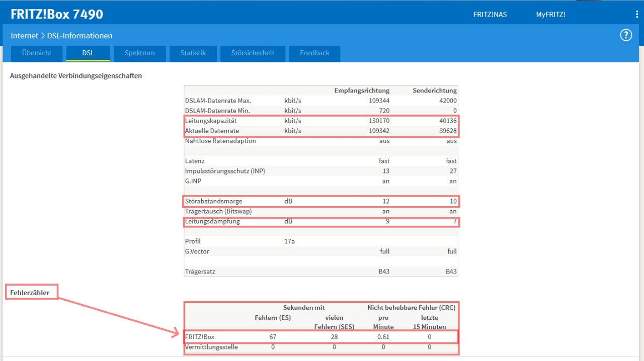The image size is (644, 361).
Task: Click the Trägertausch (Bitswap) label
Action: (218, 211)
